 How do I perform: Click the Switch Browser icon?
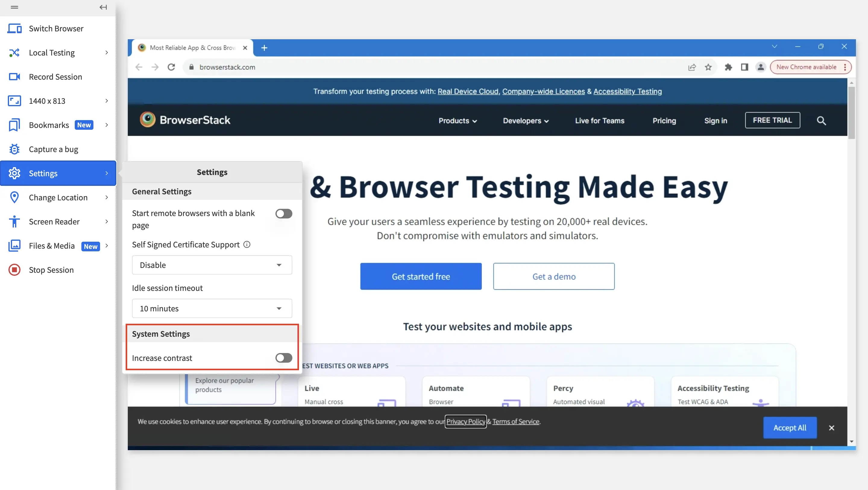(x=14, y=29)
